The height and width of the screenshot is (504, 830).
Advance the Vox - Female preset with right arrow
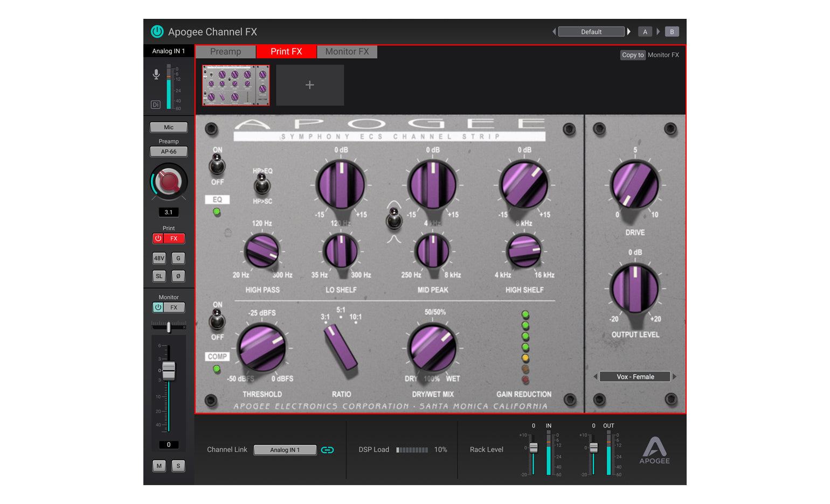point(674,376)
